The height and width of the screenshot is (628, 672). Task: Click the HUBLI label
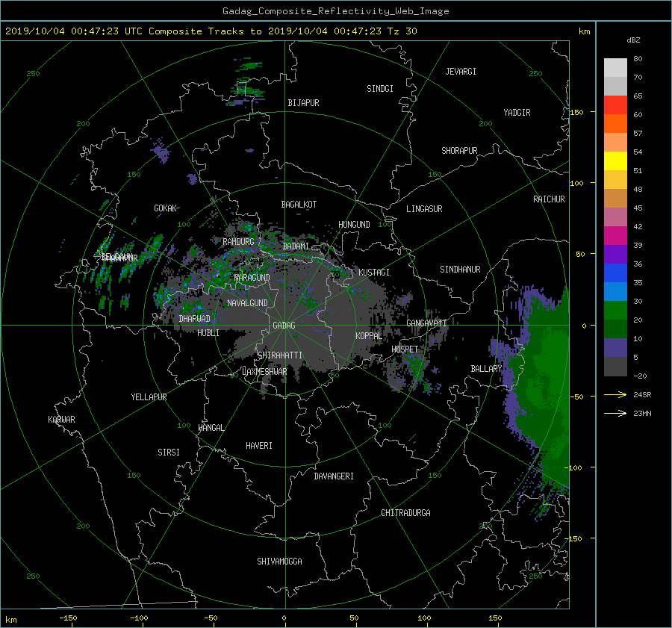[208, 333]
